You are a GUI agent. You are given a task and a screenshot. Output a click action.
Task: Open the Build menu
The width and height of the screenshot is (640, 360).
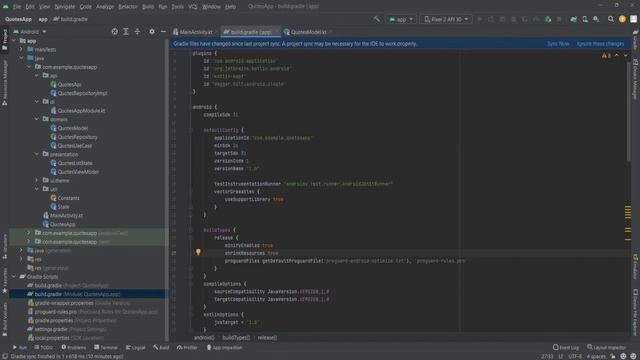148,7
